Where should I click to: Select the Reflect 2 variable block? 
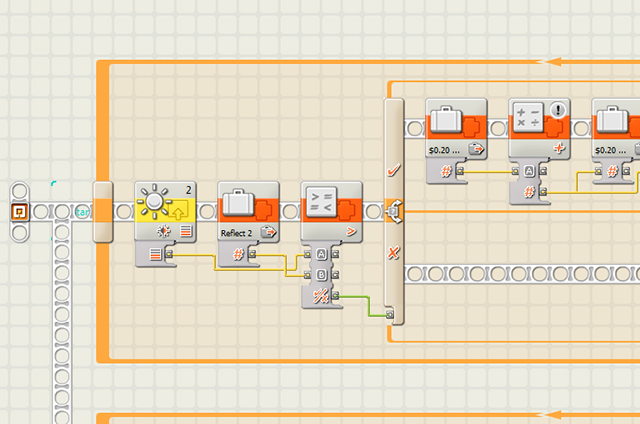tap(248, 212)
